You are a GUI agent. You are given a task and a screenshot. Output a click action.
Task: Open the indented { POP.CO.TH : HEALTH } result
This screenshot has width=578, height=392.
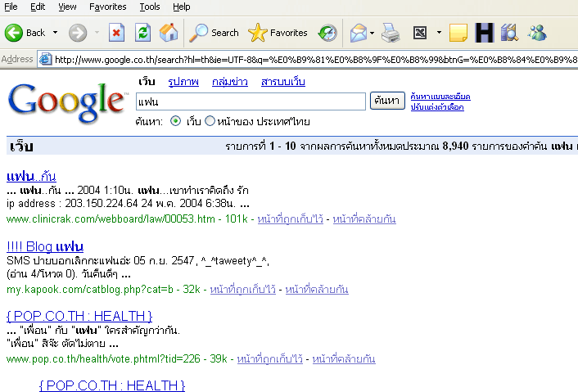click(x=112, y=385)
